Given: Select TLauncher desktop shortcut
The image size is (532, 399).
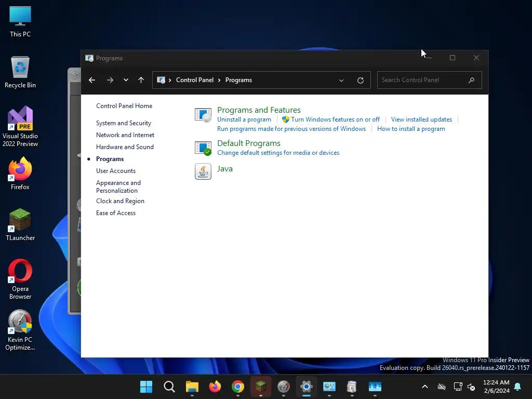Looking at the screenshot, I should (x=20, y=224).
